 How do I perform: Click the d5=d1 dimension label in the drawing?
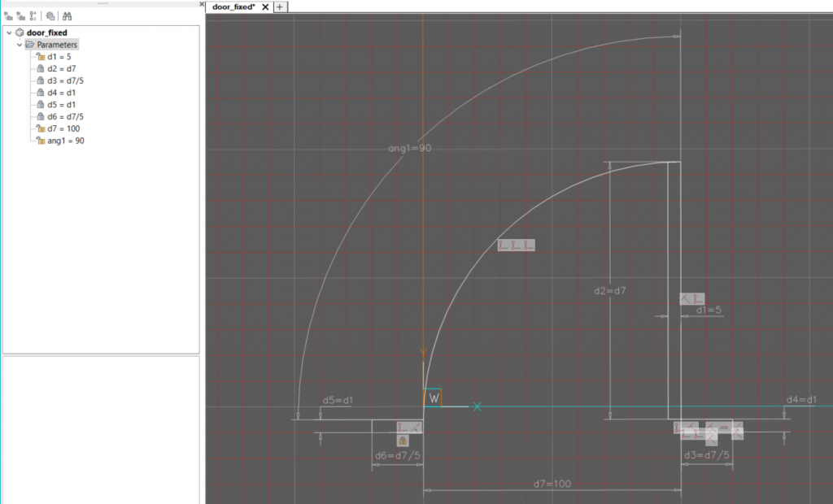click(x=338, y=400)
